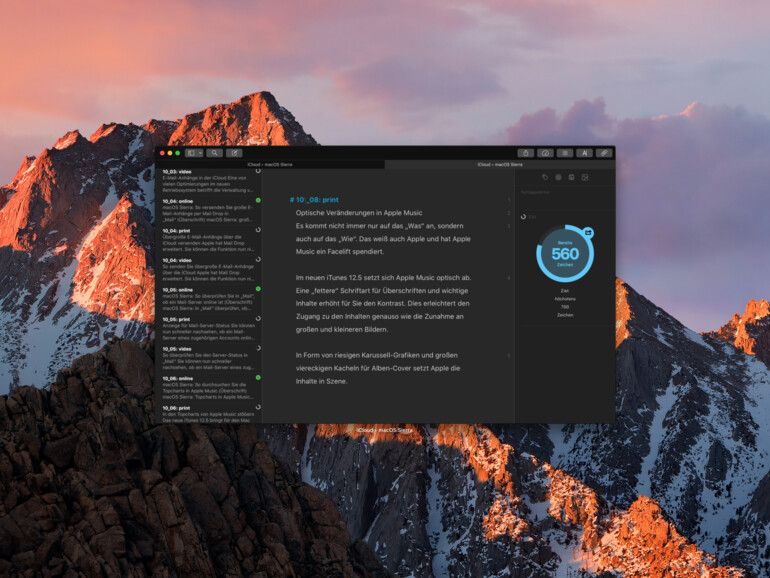Viewport: 770px width, 578px height.
Task: Select the right 'iCloud › macOS Sierra' tab
Action: click(x=500, y=165)
